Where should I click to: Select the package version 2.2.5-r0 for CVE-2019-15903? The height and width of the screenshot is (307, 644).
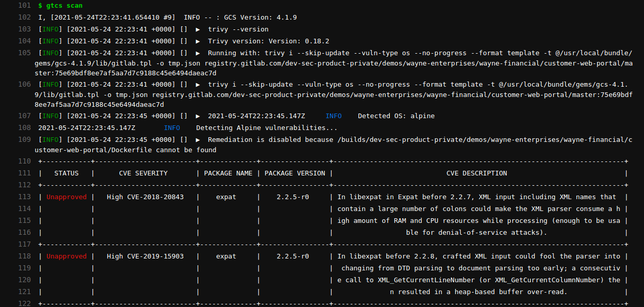[x=293, y=256]
